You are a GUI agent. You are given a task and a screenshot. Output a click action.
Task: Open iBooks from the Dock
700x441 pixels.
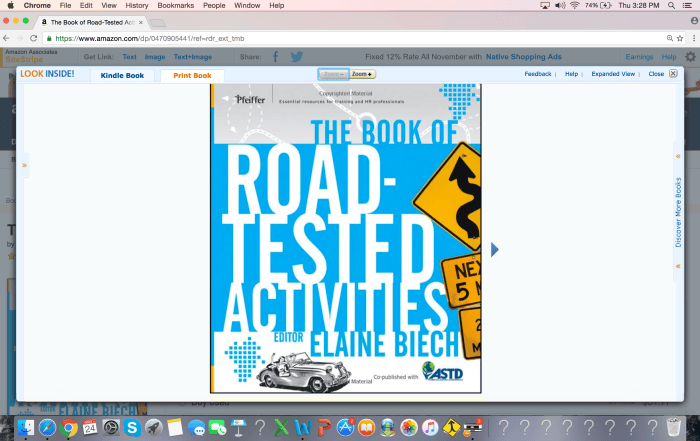[366, 428]
